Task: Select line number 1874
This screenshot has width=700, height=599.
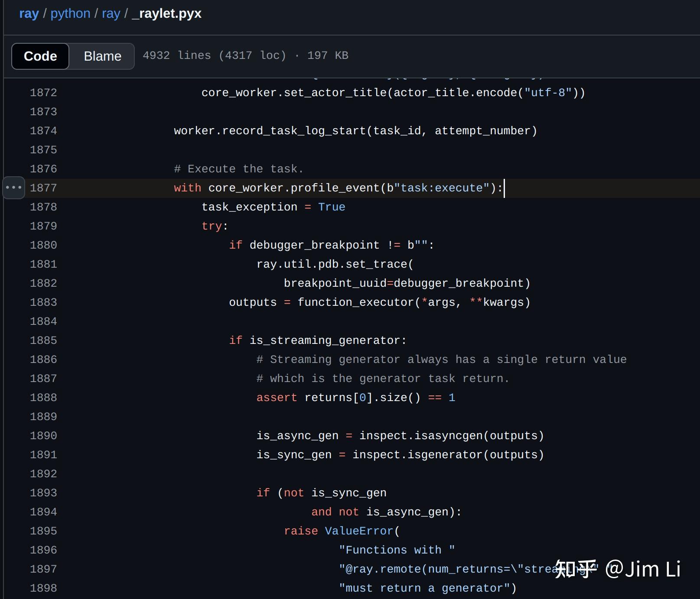Action: pyautogui.click(x=43, y=131)
